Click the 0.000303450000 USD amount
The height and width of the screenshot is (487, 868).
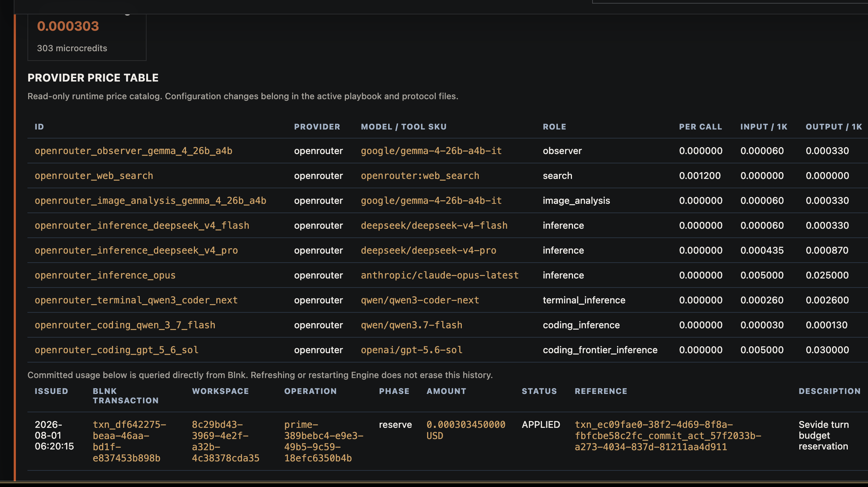[466, 430]
